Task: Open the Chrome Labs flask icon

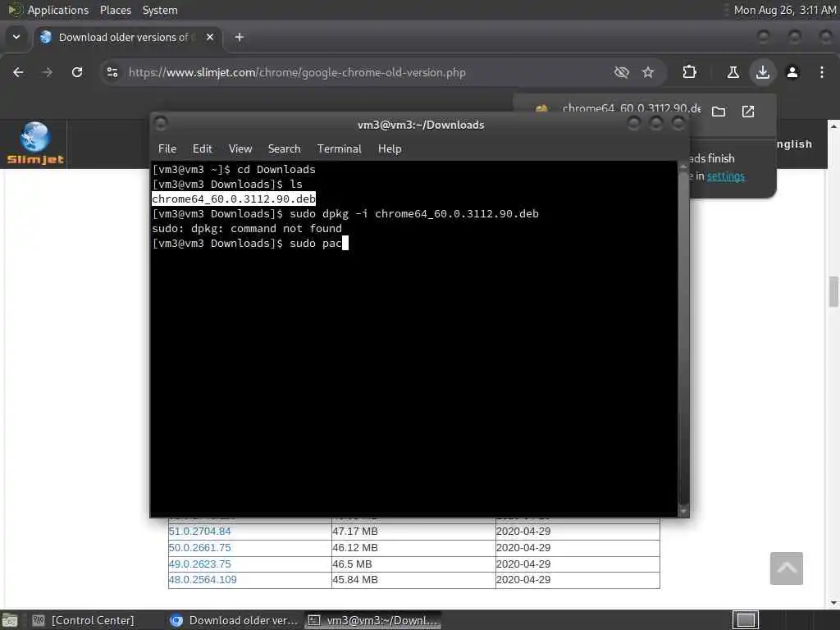Action: pos(733,72)
